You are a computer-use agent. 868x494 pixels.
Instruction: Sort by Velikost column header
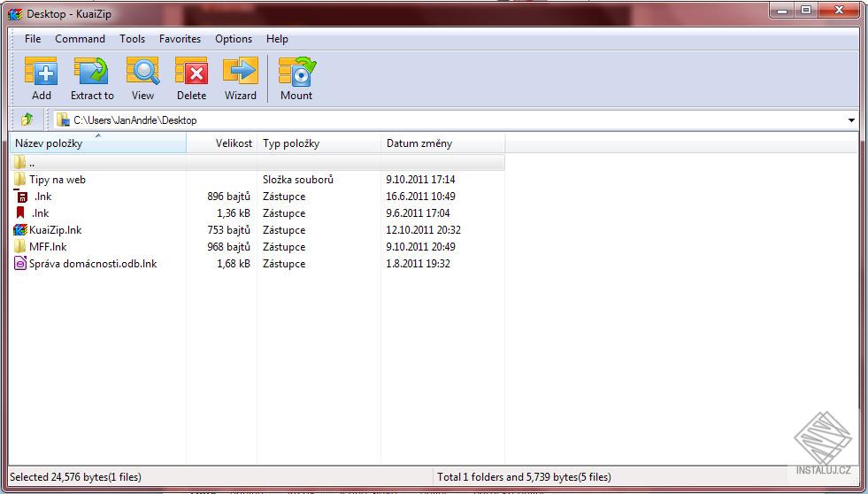pos(222,143)
